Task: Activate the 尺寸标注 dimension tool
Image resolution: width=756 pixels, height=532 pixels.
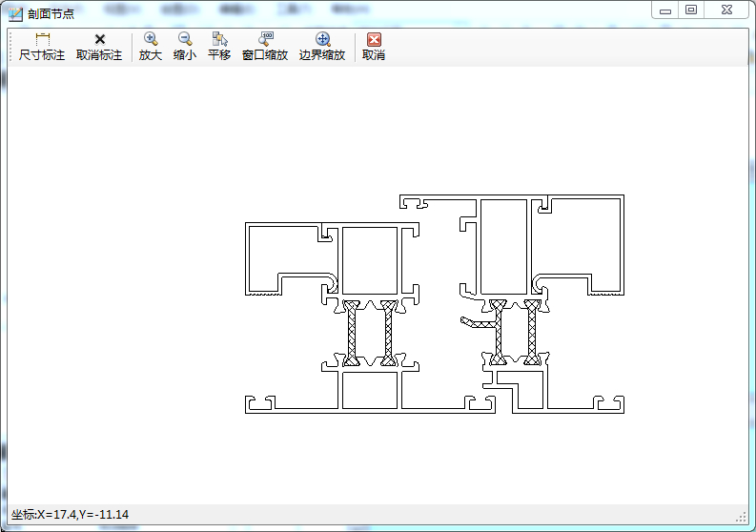Action: 42,47
